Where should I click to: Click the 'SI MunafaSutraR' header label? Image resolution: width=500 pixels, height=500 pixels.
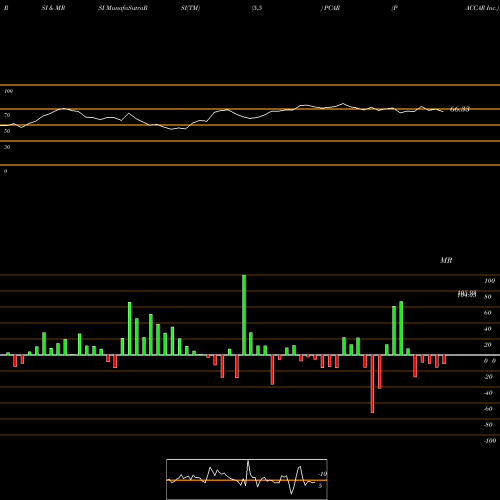[123, 8]
